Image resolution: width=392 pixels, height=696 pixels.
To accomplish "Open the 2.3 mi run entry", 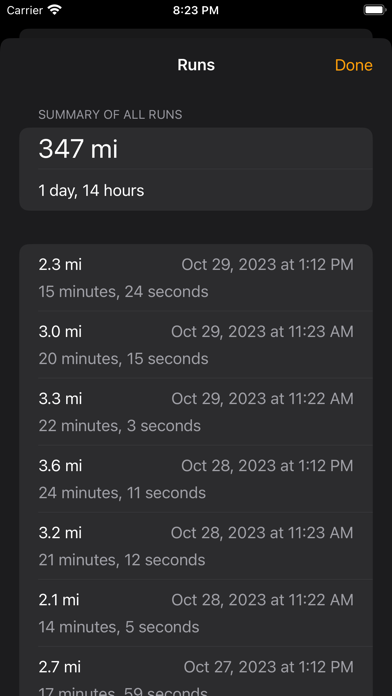I will 196,278.
